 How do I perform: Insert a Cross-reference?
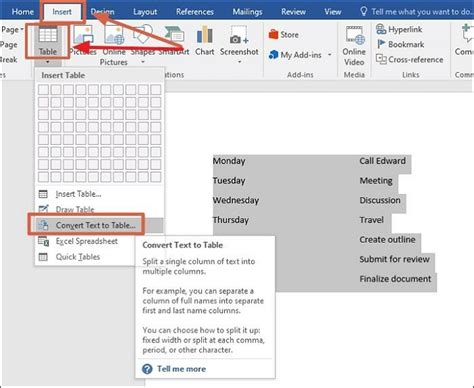[410, 60]
